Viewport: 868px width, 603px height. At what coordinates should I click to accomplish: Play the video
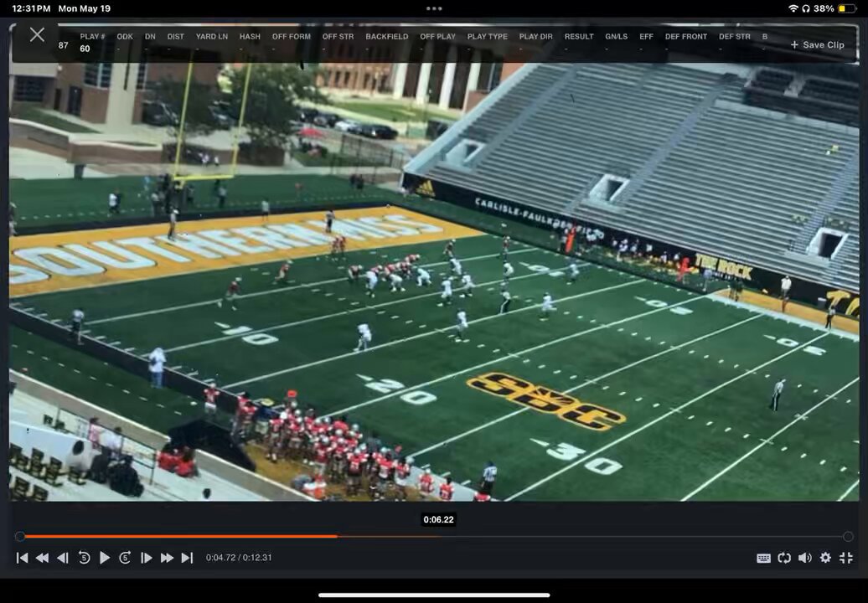pos(104,558)
